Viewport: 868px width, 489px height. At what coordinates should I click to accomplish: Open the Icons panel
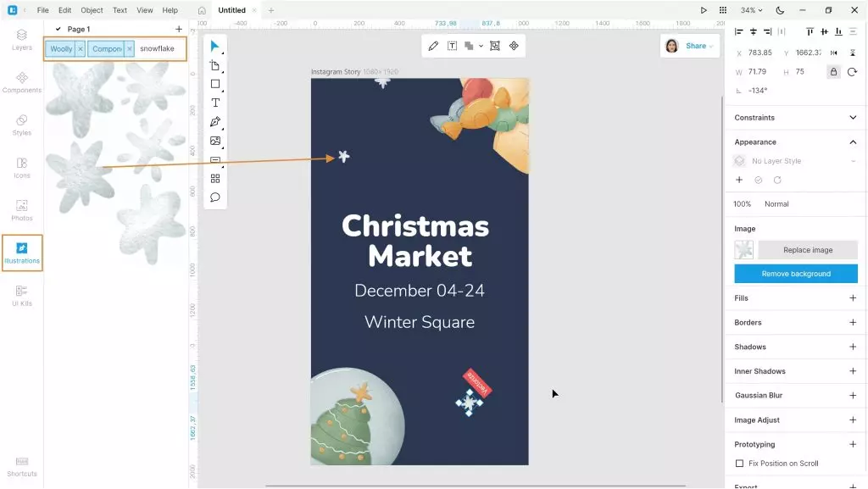[x=21, y=168]
